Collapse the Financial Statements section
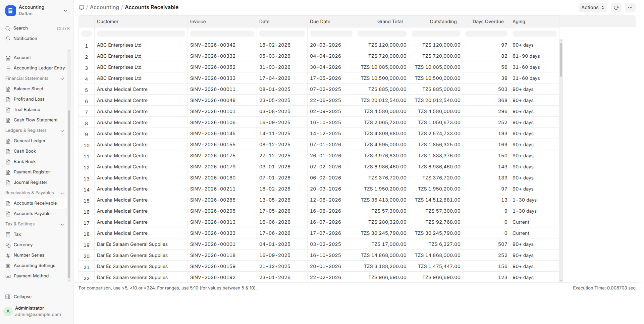This screenshot has height=324, width=644. point(62,79)
